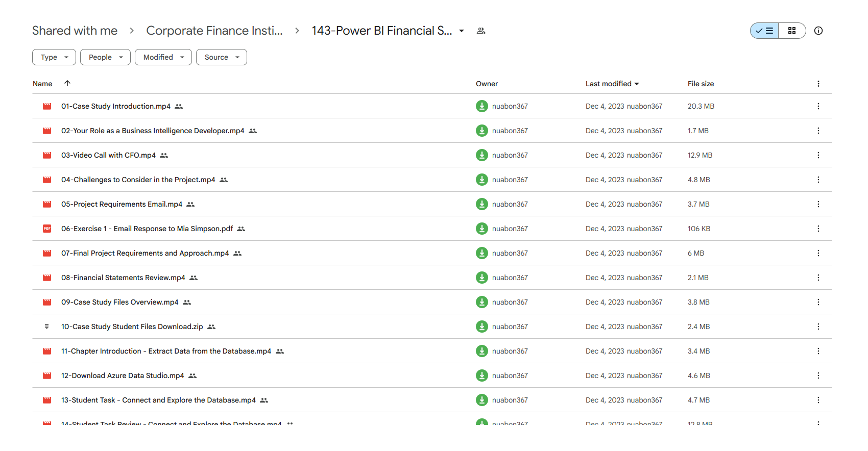Open the Last modified sort dropdown
This screenshot has width=868, height=451.
pos(612,84)
